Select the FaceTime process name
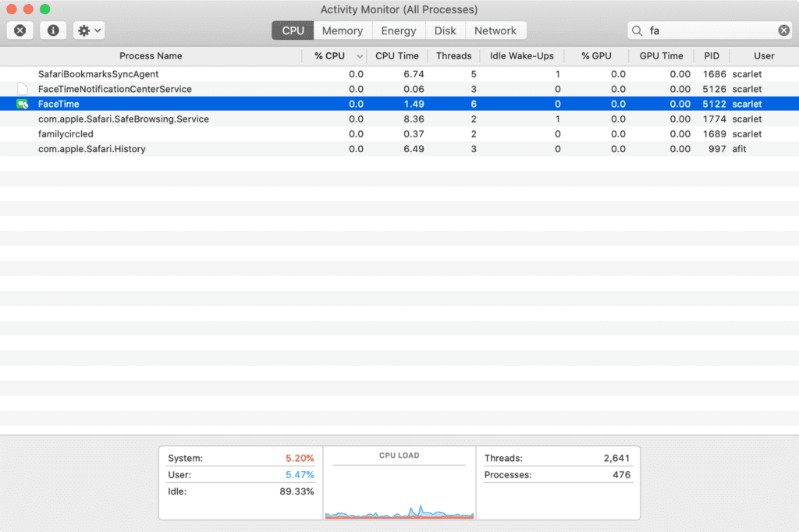 (59, 104)
